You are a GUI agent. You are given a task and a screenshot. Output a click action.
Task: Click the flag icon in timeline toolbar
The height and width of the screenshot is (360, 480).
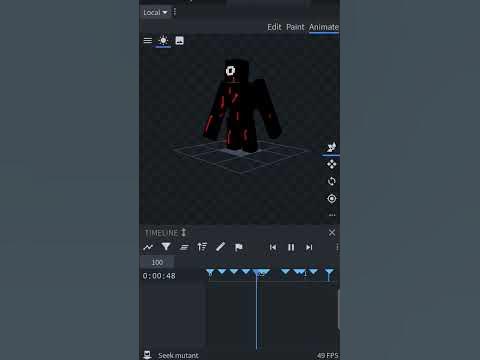click(x=238, y=247)
